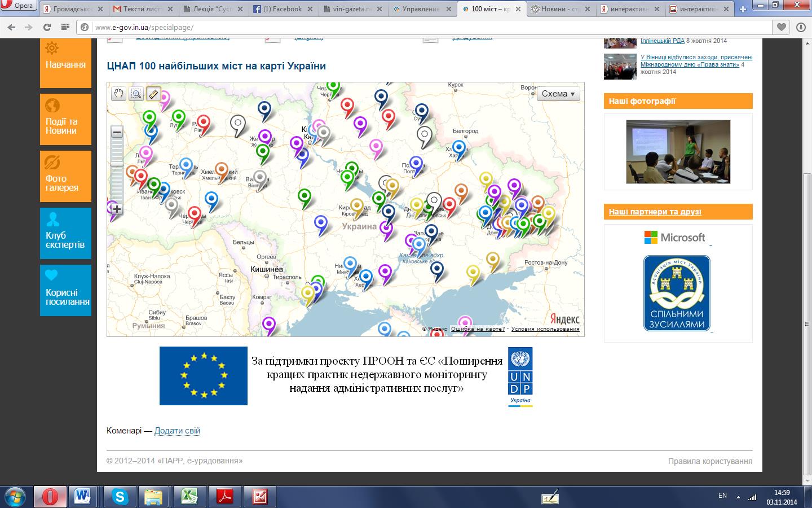
Task: Switch to the Лекція browser tab
Action: click(x=214, y=9)
